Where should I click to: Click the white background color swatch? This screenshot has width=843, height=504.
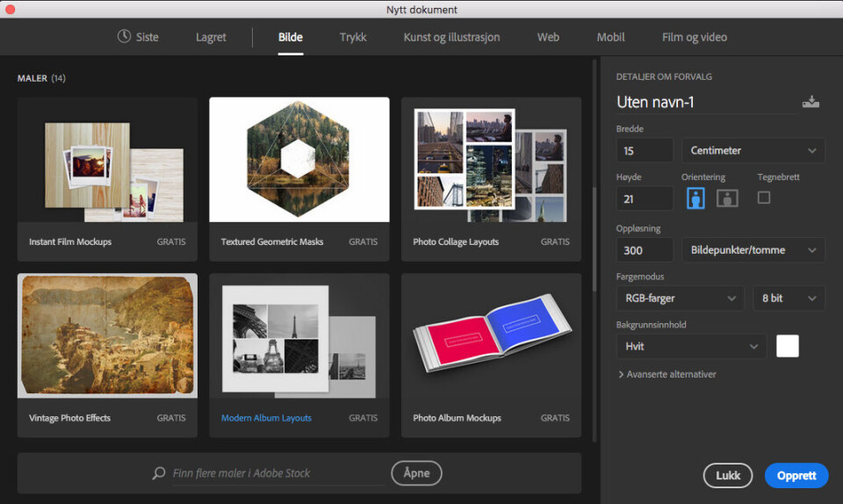787,346
